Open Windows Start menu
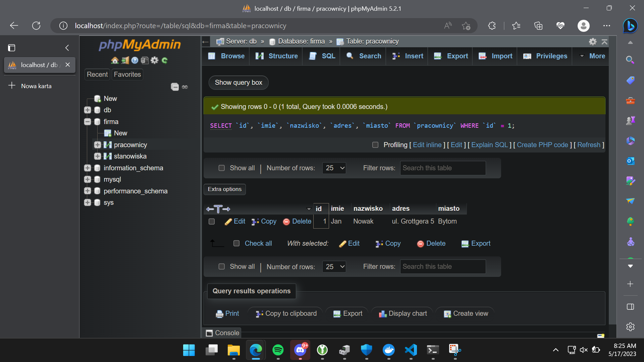644x362 pixels. [x=189, y=350]
